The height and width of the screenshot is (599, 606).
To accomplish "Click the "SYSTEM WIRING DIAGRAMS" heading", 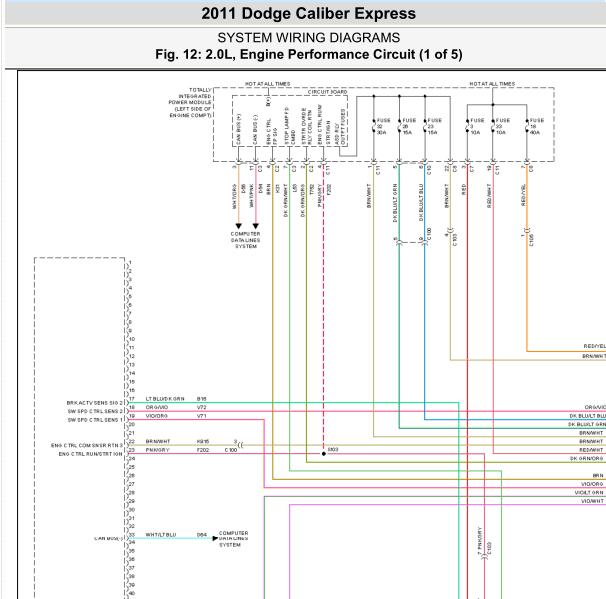I will [x=308, y=38].
